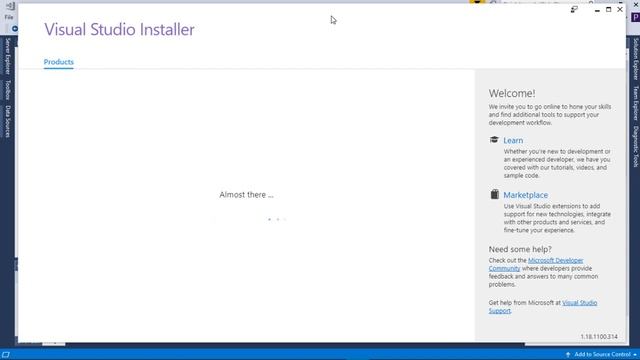Open Team Explorer side tab in Visual Studio
The image size is (640, 360).
tap(636, 103)
